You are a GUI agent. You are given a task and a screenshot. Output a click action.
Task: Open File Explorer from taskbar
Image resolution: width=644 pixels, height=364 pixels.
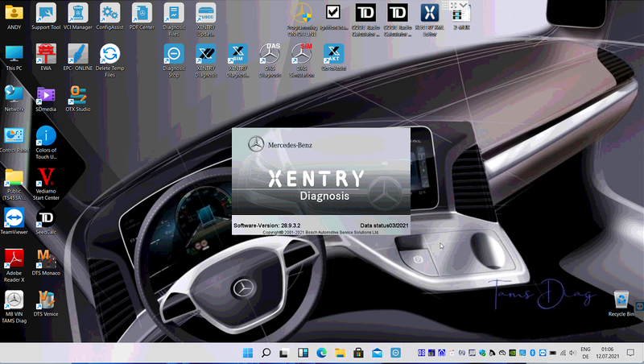(x=340, y=353)
